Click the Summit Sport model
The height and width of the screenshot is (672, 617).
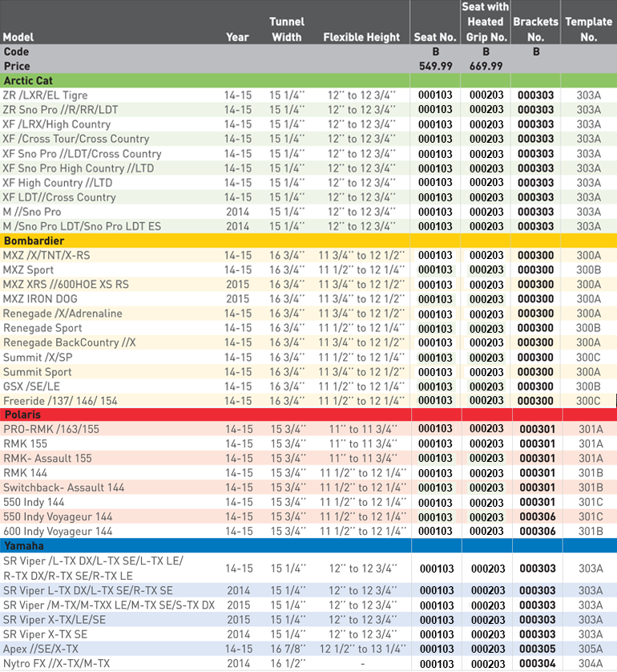pos(37,372)
